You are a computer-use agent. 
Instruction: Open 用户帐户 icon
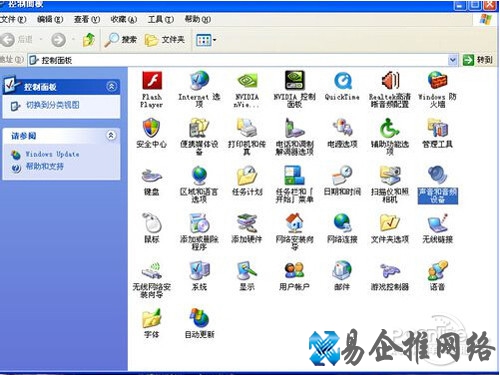click(x=294, y=276)
